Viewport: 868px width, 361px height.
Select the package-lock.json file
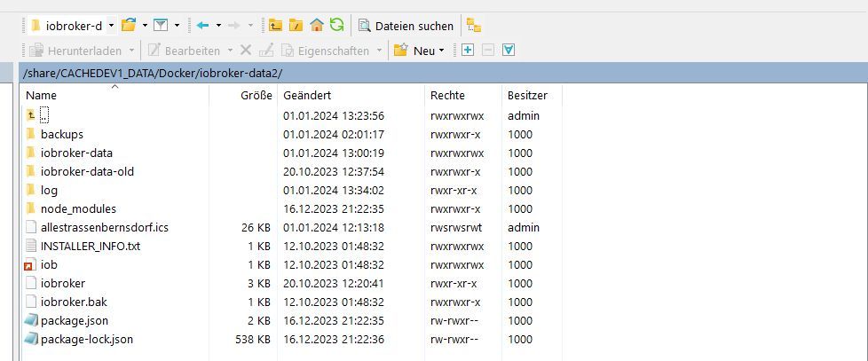[x=86, y=340]
